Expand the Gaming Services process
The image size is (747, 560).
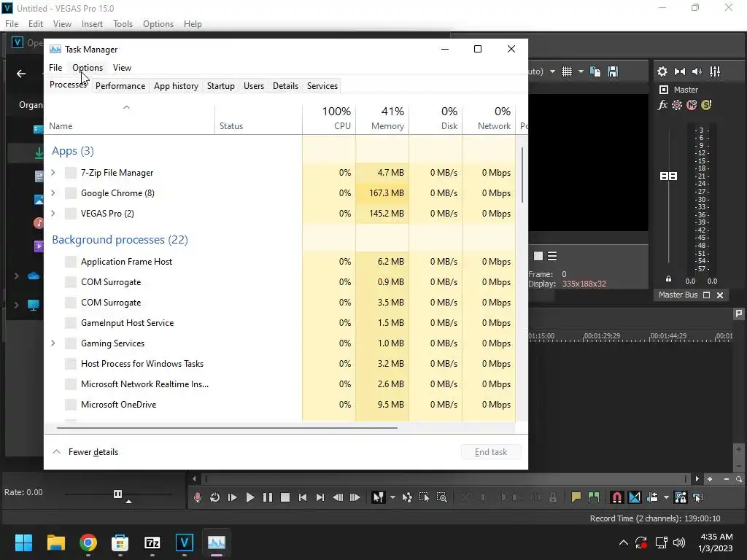pyautogui.click(x=53, y=343)
